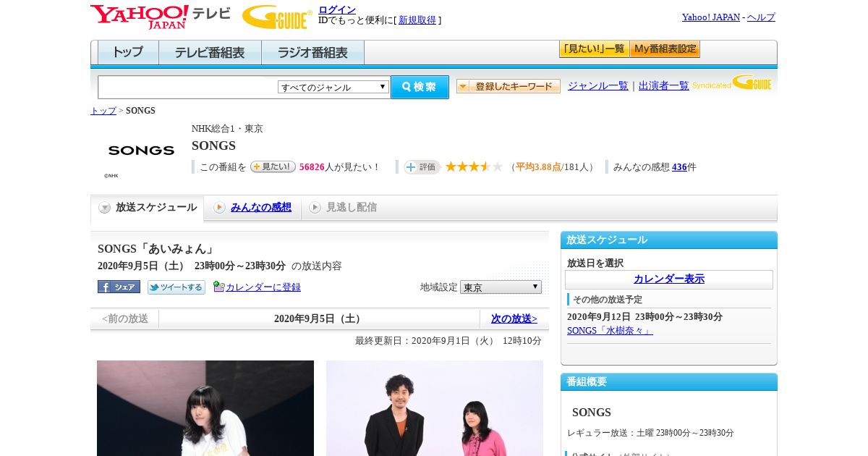Open Yahoo! JAPAN link at top right
The height and width of the screenshot is (456, 868).
(711, 17)
